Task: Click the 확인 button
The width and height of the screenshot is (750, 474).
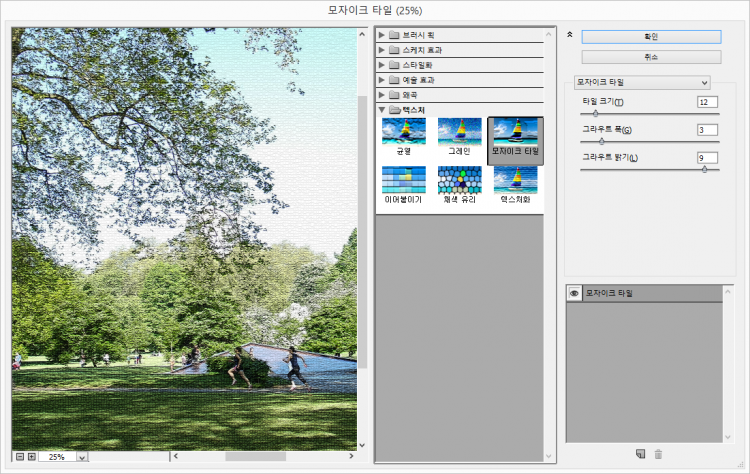Action: [x=651, y=36]
